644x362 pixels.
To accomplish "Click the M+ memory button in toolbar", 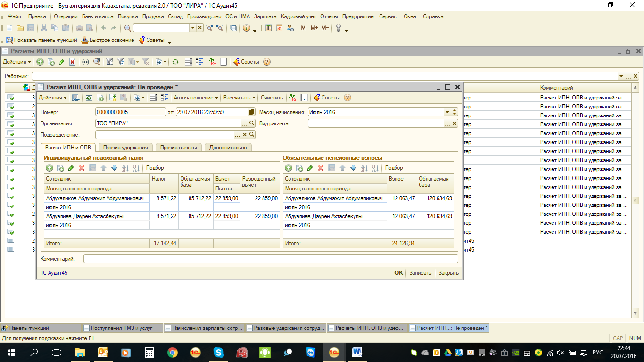I will [314, 28].
